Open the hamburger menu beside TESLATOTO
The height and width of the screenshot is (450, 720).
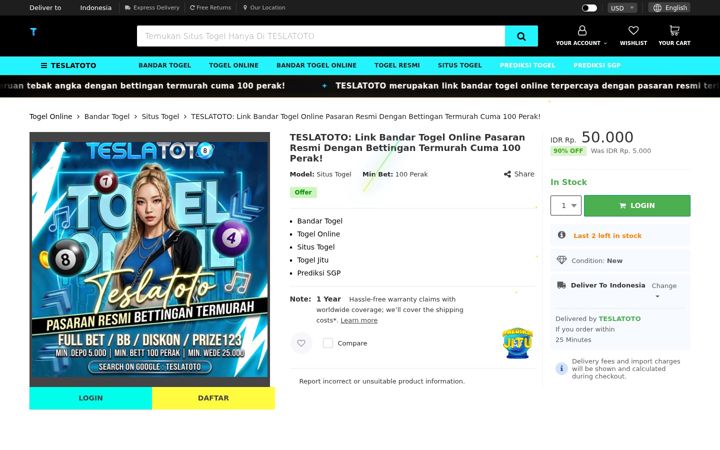(44, 66)
